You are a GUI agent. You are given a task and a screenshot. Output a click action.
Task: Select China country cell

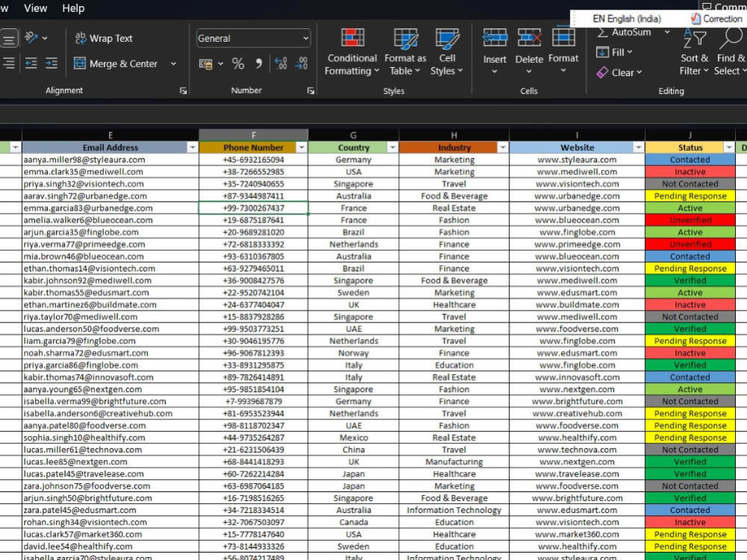click(353, 449)
